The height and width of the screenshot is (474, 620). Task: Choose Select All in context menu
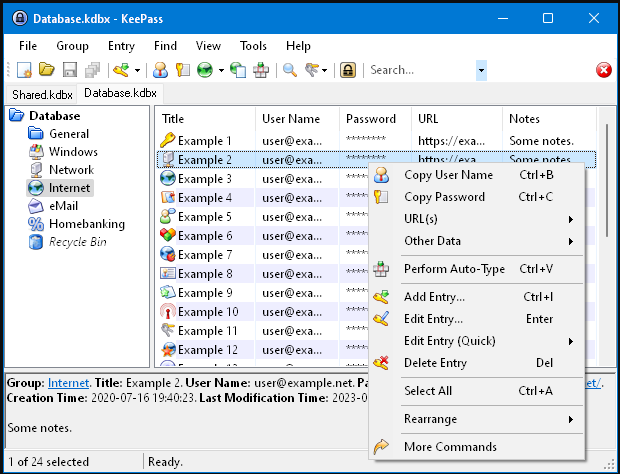click(476, 391)
